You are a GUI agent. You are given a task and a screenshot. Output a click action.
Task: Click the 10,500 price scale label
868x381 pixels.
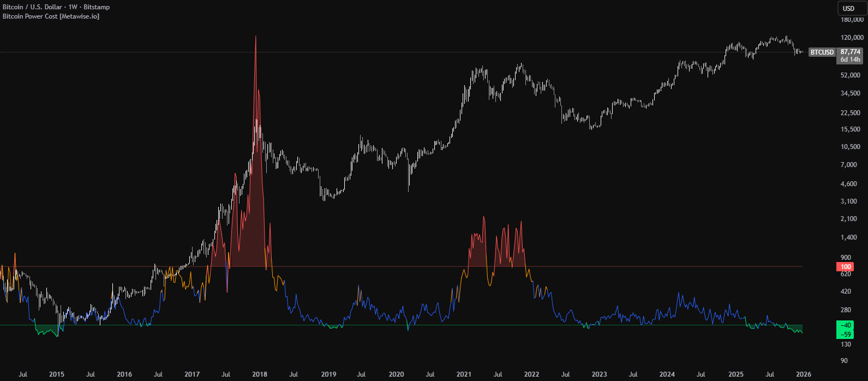(x=851, y=147)
